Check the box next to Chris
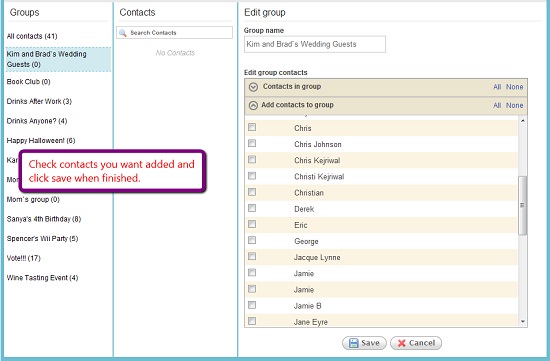Viewport: 550px width, 361px height. [x=252, y=127]
